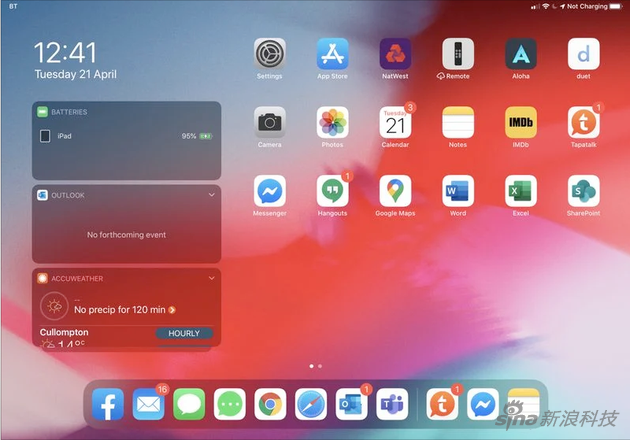Tap the first home screen page dot
The image size is (630, 440).
pyautogui.click(x=311, y=366)
